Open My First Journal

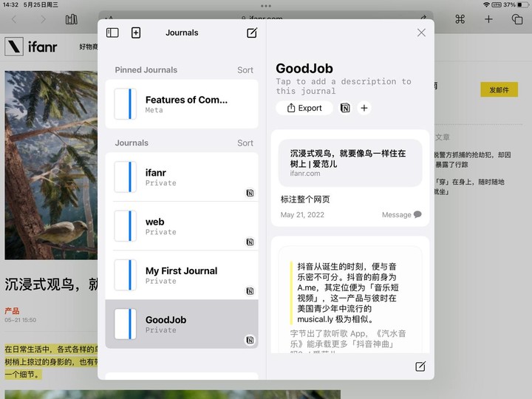(x=182, y=275)
